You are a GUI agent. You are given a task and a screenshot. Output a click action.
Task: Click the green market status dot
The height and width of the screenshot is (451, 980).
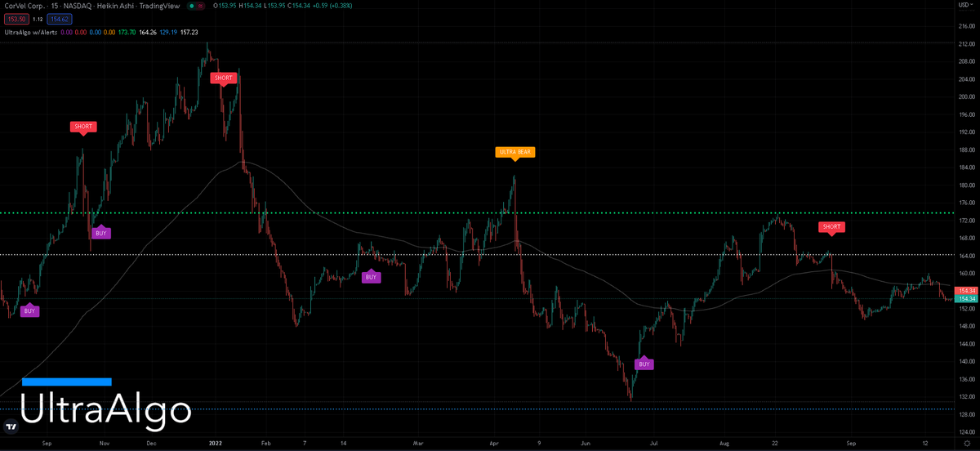click(191, 7)
